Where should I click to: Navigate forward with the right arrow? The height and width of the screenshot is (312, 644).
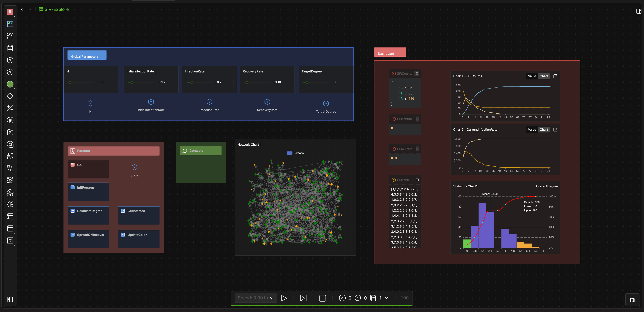coord(29,9)
